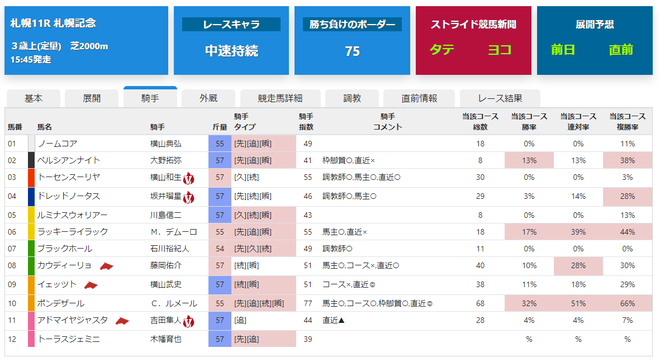Click the タテ link in ストライド競馬新聞
The width and height of the screenshot is (660, 362).
pos(442,50)
